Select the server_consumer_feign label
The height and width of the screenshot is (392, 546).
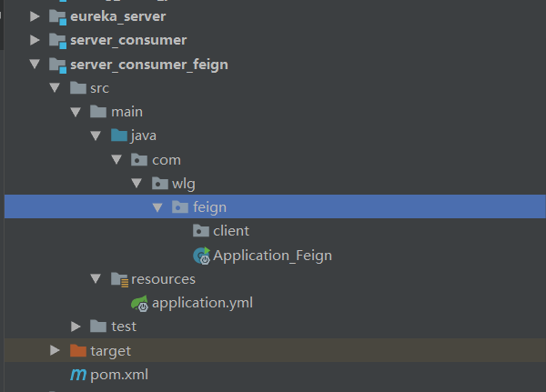point(149,65)
